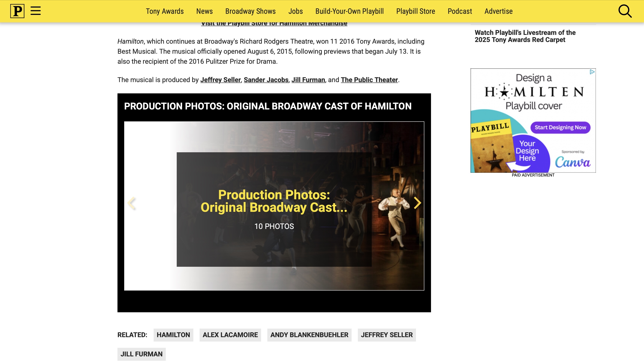Go to next photo in gallery
644x362 pixels.
tap(417, 203)
